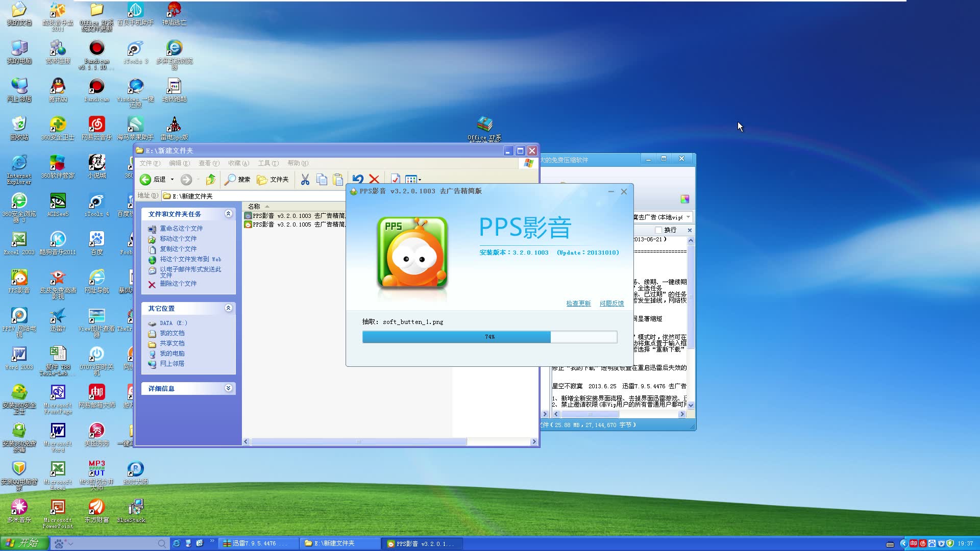The width and height of the screenshot is (980, 551).
Task: Click the red Delete X toolbar icon
Action: [374, 180]
